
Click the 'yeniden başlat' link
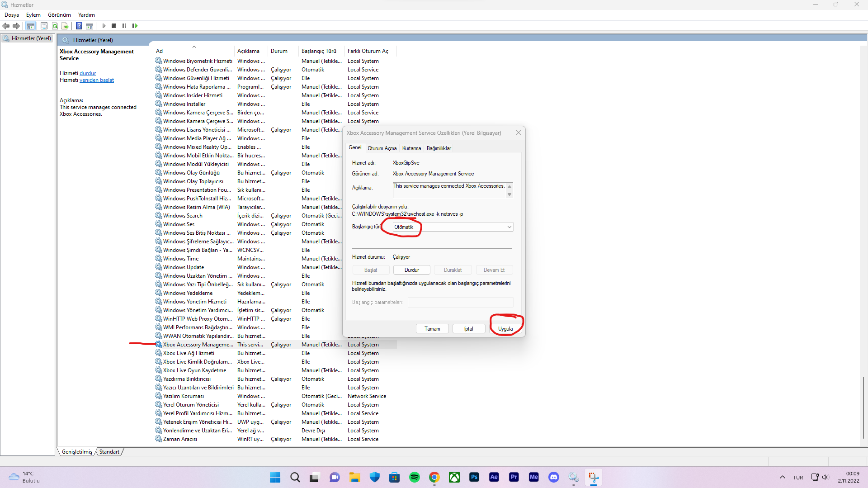point(97,80)
